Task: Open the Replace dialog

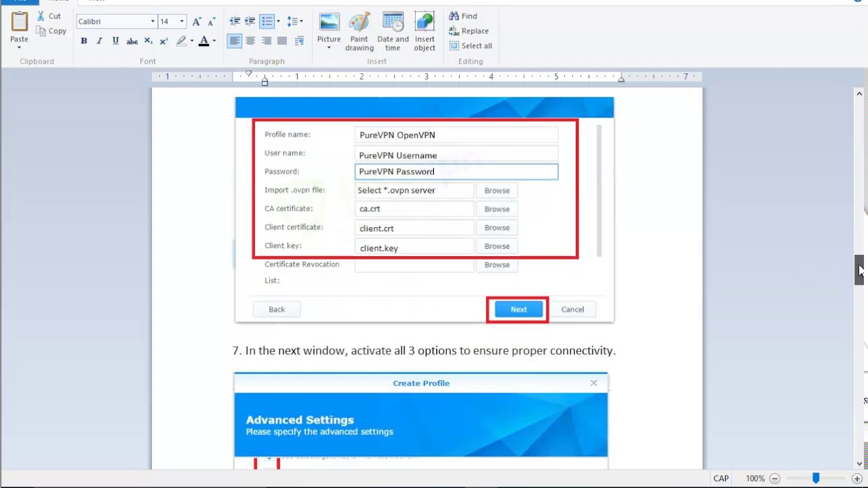Action: 469,31
